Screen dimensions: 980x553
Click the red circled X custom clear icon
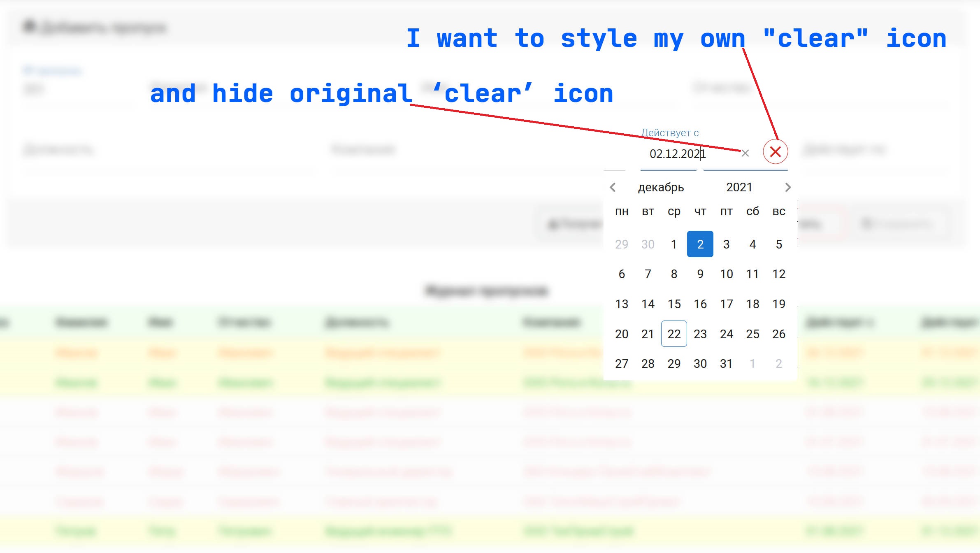pos(775,152)
